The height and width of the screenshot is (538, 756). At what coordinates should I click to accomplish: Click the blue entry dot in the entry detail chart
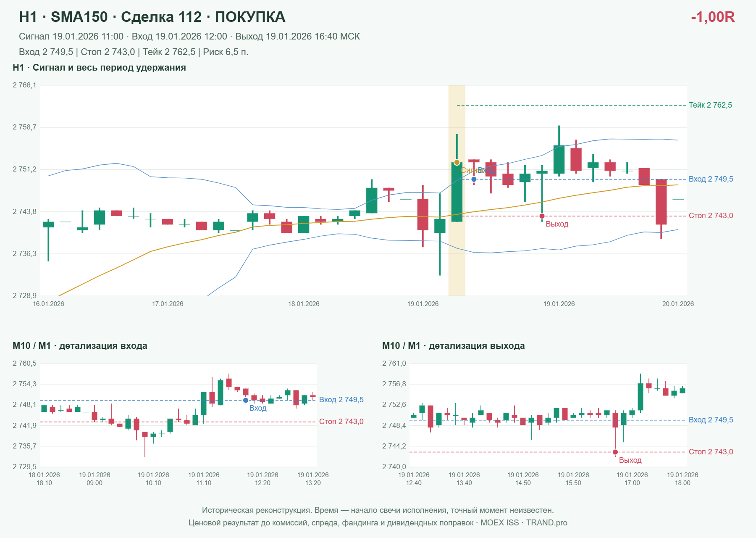click(x=246, y=400)
